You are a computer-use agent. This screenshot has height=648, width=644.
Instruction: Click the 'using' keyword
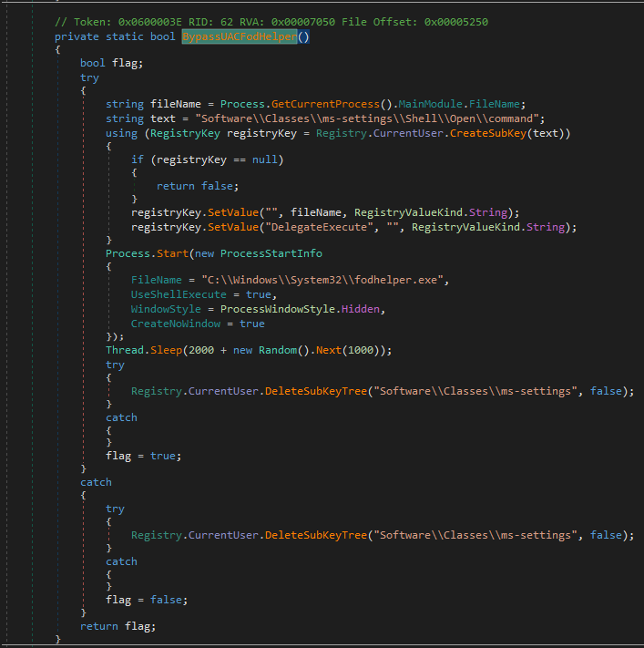(121, 133)
